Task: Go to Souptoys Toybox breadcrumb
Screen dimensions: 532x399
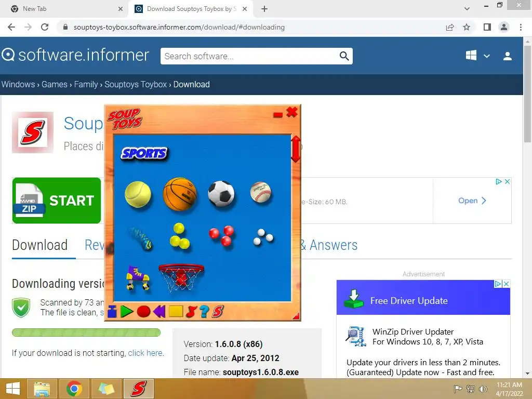Action: pyautogui.click(x=136, y=84)
